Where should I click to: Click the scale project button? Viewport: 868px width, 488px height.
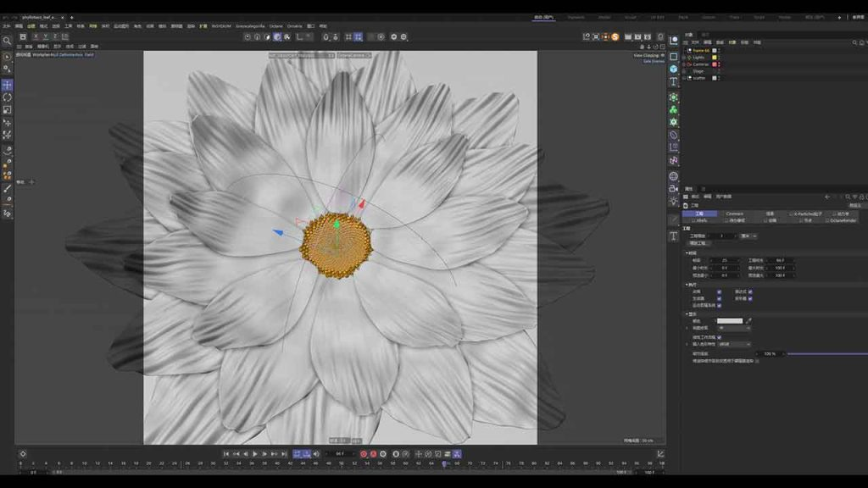tap(697, 243)
